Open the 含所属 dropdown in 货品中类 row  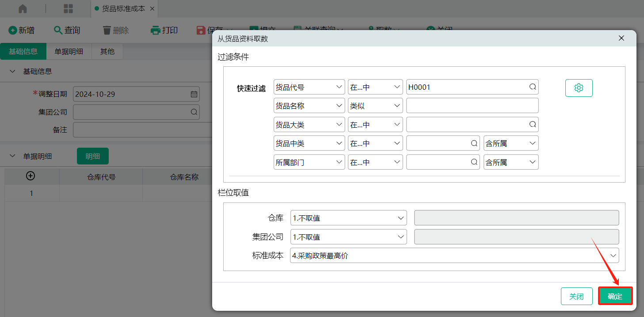pyautogui.click(x=511, y=143)
